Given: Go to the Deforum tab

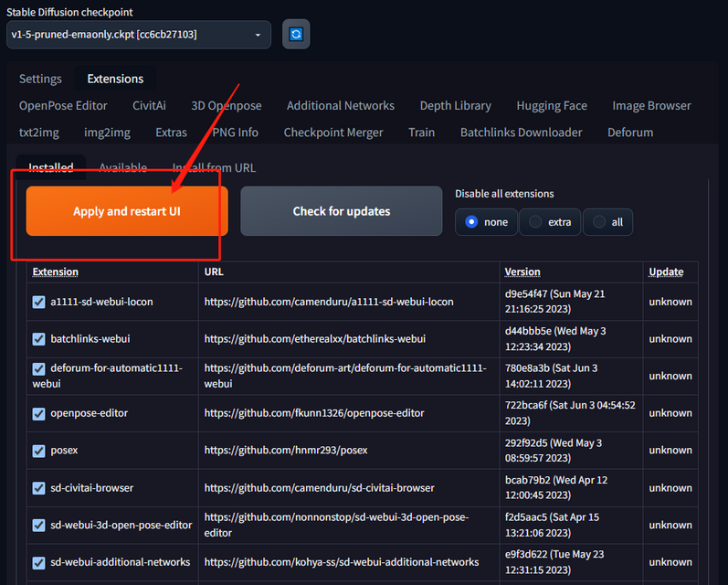Looking at the screenshot, I should tap(629, 133).
